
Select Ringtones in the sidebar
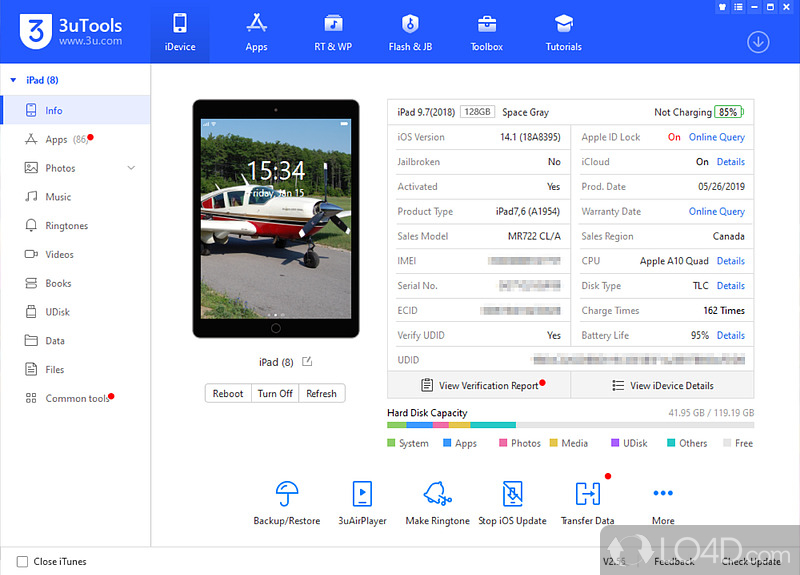[66, 226]
